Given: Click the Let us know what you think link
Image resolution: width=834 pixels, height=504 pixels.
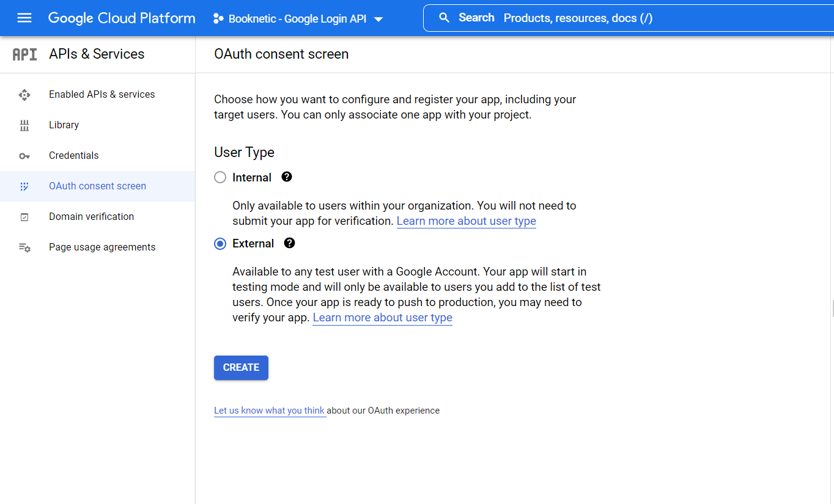Looking at the screenshot, I should [x=269, y=410].
